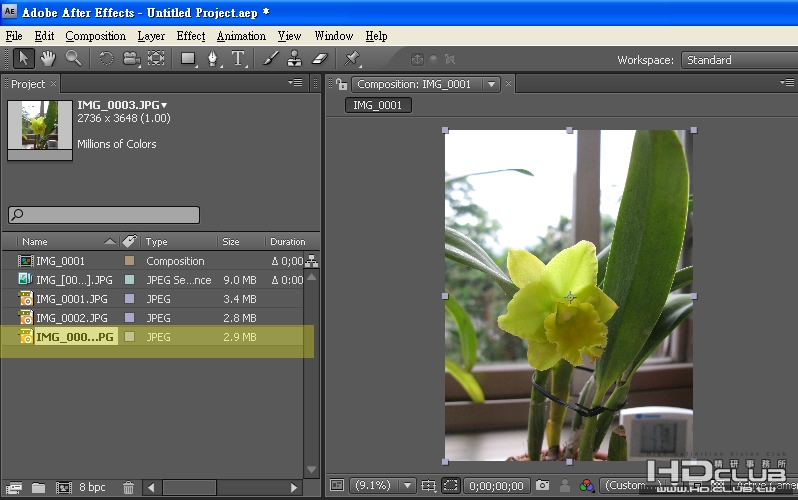Click the always preview this view icon
Image resolution: width=798 pixels, height=500 pixels.
tap(337, 485)
